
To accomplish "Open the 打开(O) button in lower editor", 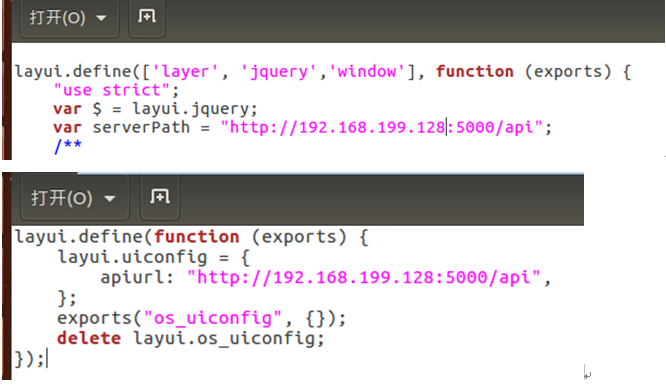I will (x=62, y=198).
